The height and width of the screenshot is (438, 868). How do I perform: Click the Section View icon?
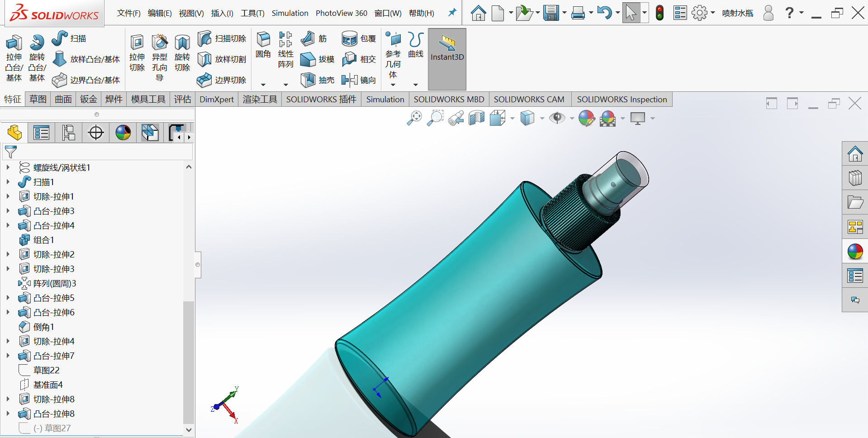477,119
